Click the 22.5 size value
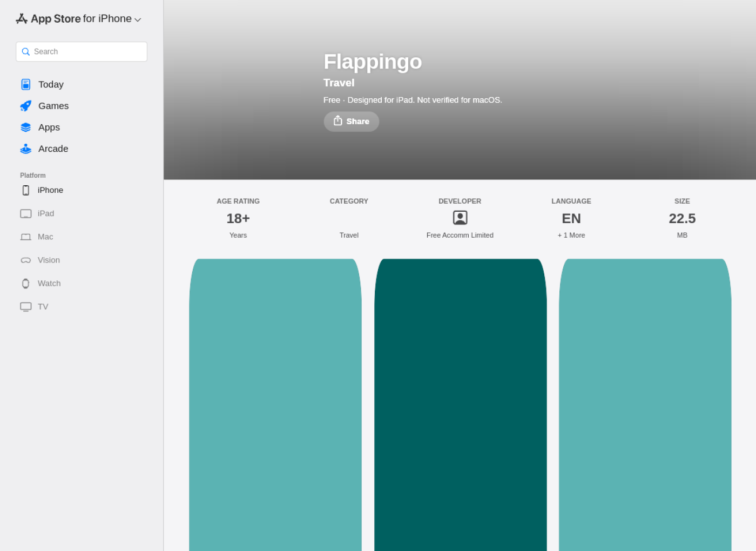 pyautogui.click(x=682, y=218)
